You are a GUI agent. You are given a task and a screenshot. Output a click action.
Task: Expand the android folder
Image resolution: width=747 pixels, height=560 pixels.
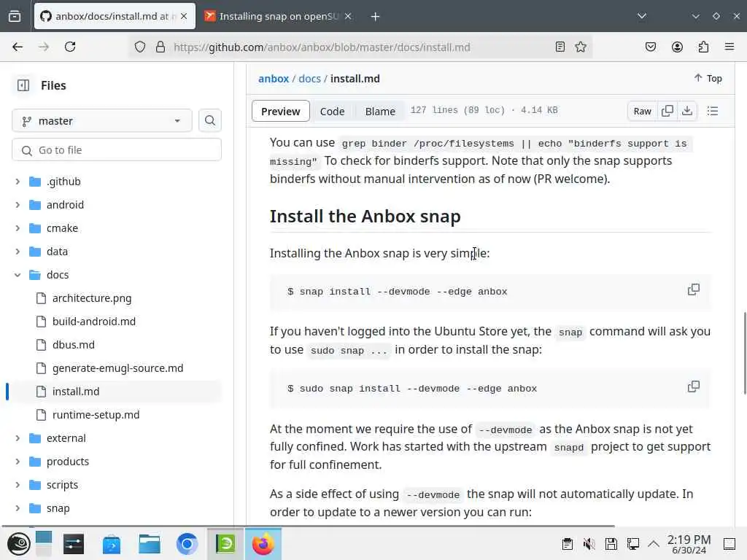(x=18, y=205)
